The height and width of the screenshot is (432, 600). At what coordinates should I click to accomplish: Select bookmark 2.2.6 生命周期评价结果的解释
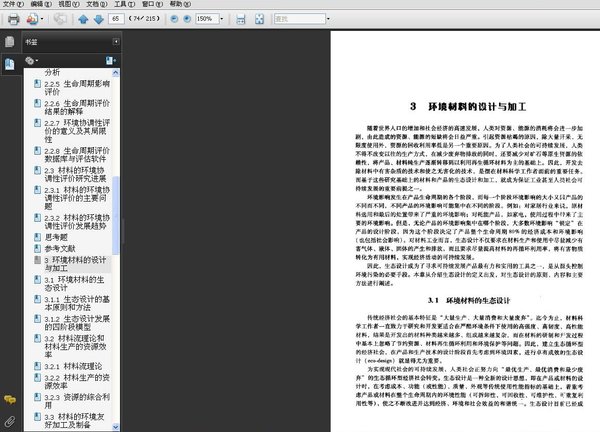(77, 107)
